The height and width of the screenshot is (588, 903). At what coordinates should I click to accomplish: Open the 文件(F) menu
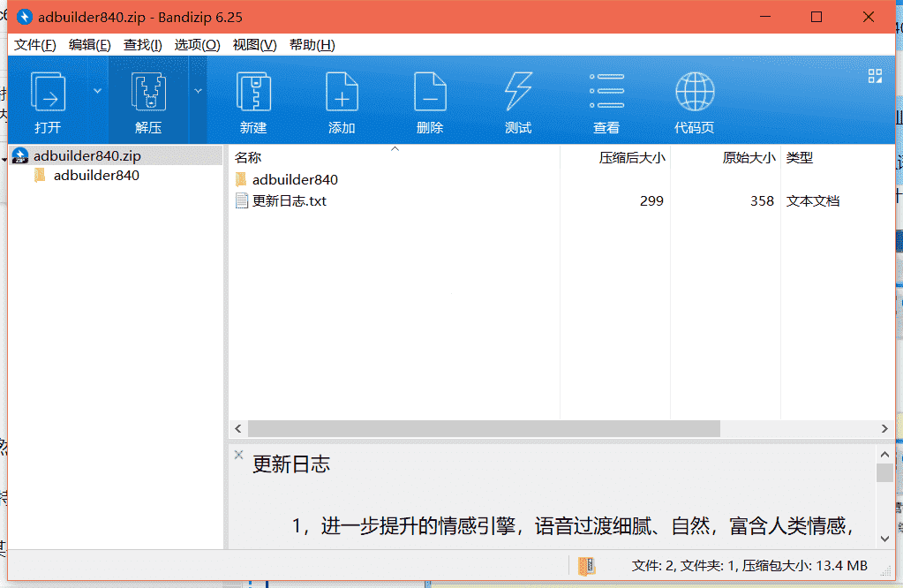point(35,45)
